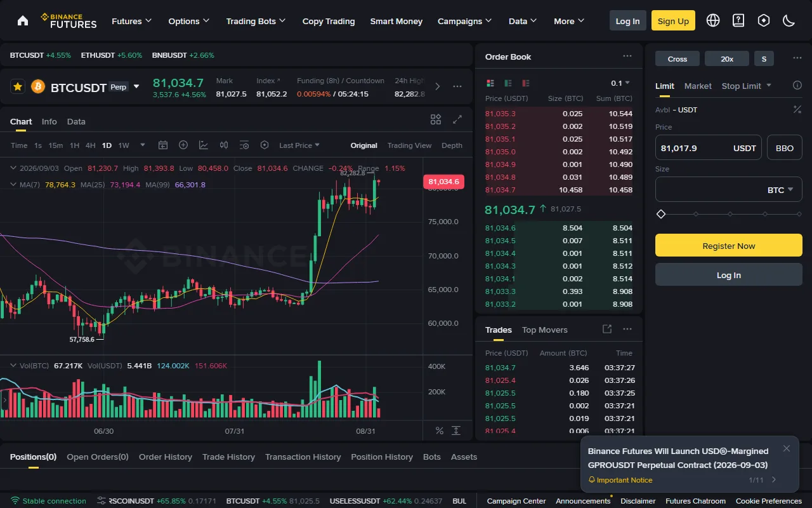Open the Last Price dropdown
Viewport: 812px width, 508px height.
click(299, 145)
